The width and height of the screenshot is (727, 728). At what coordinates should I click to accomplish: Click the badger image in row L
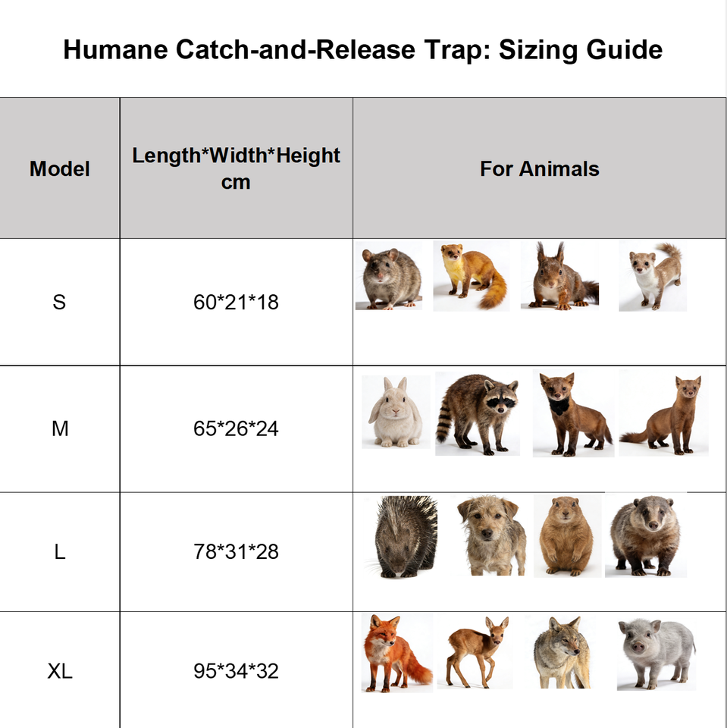pos(646,535)
